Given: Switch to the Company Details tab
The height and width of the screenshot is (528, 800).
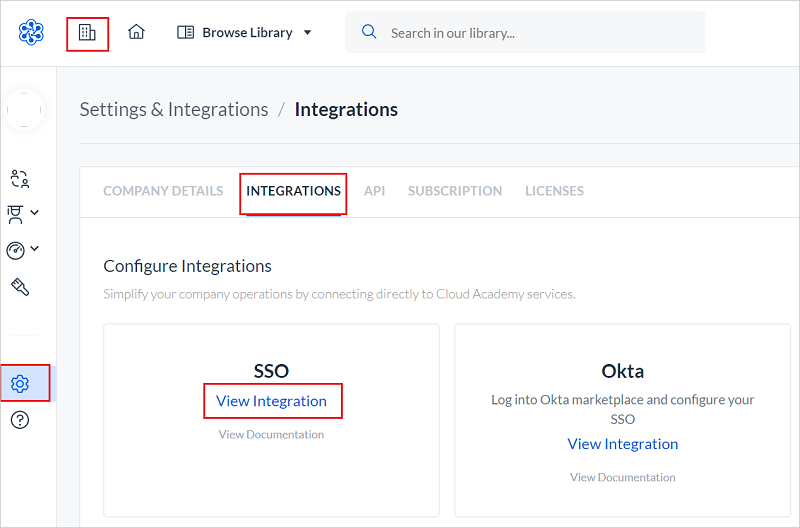Looking at the screenshot, I should [x=163, y=191].
